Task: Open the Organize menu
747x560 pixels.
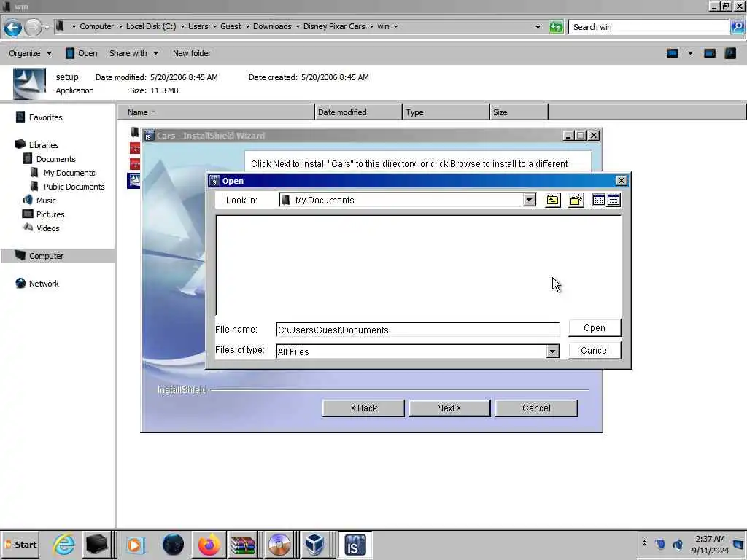Action: click(30, 53)
